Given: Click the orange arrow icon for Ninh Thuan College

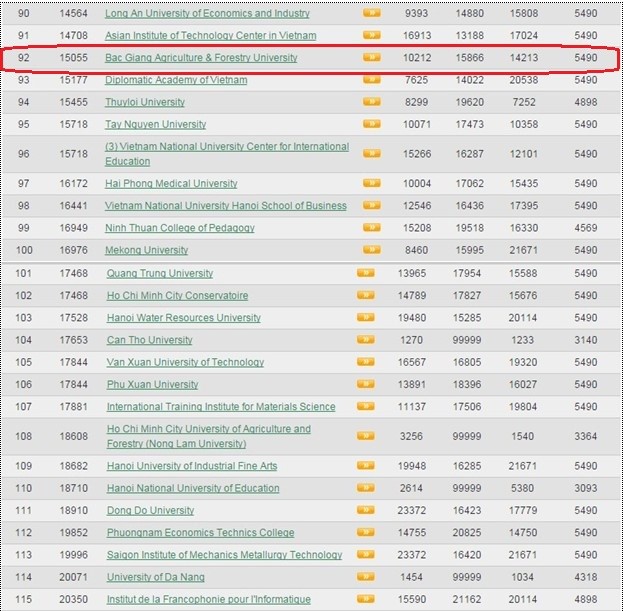Looking at the screenshot, I should click(371, 228).
